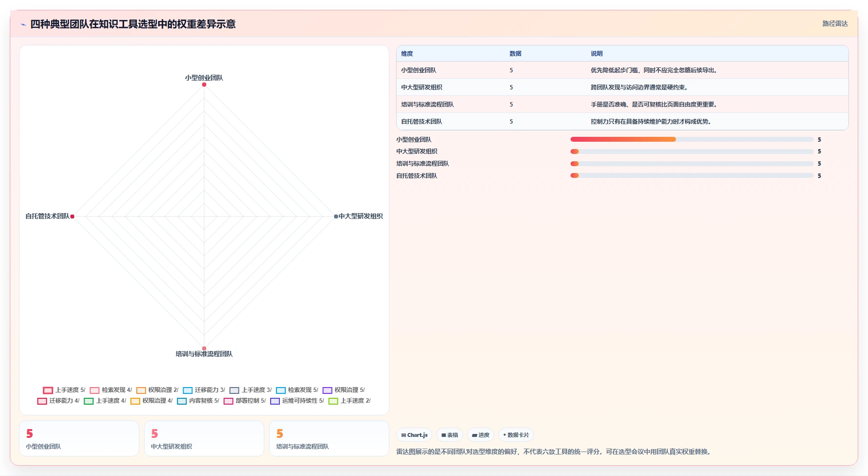
Task: Toggle legend item 上手速度 3/
Action: click(x=251, y=390)
